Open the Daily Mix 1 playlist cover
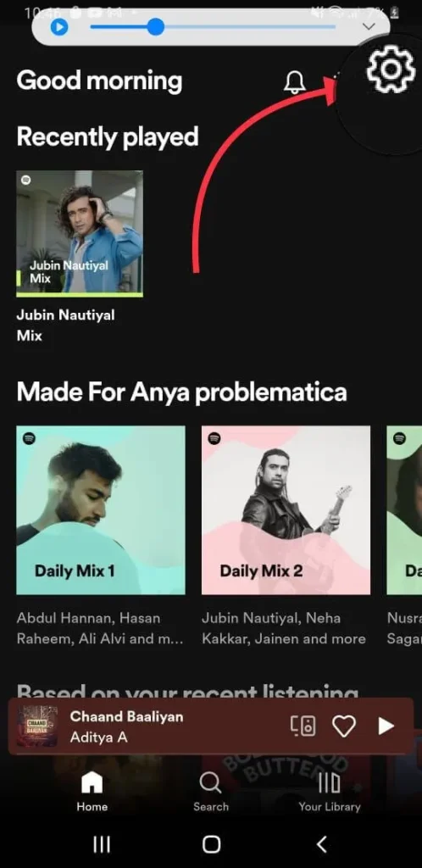The image size is (422, 868). (x=101, y=509)
